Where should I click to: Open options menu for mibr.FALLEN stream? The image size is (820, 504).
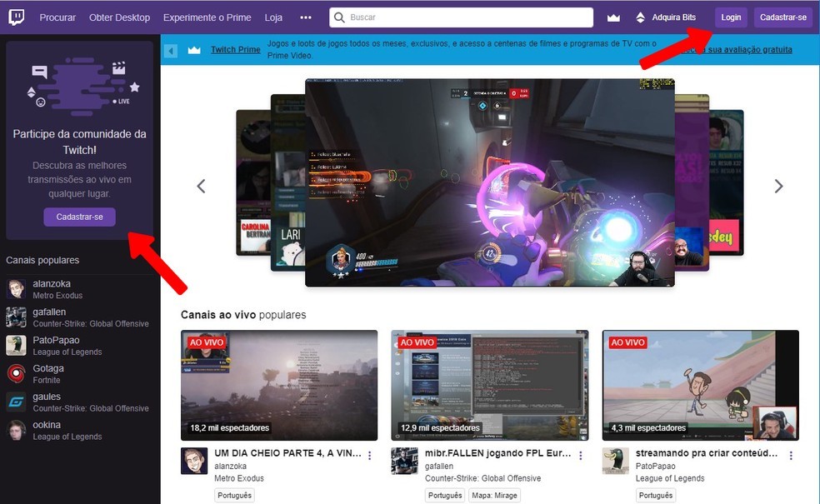(x=581, y=456)
